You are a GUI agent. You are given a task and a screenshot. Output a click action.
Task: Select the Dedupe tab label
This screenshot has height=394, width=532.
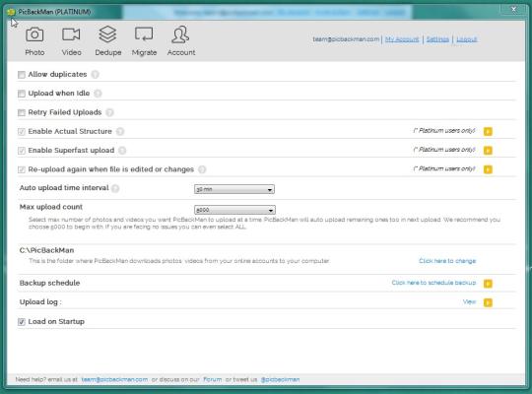tap(108, 52)
